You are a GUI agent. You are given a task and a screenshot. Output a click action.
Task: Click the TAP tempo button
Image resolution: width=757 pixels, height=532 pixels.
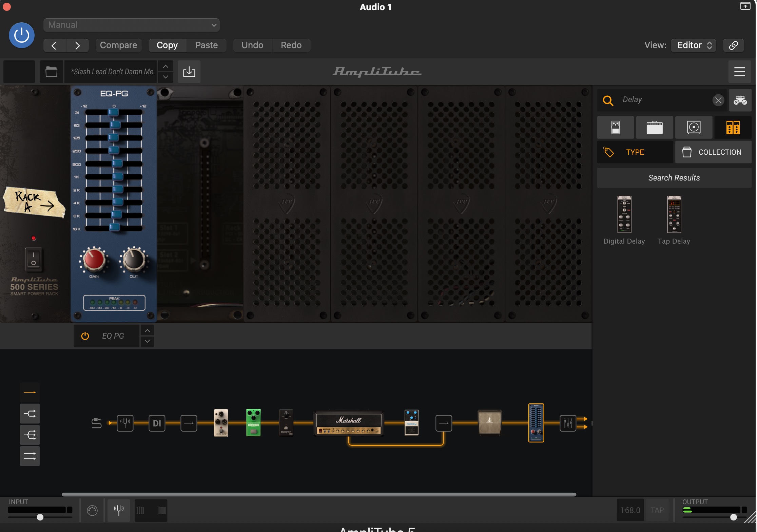[657, 510]
